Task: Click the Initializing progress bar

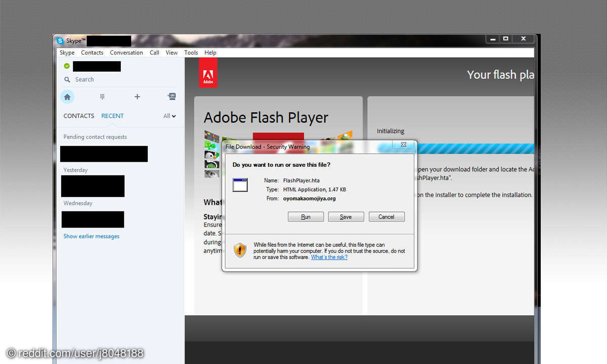Action: [x=455, y=148]
